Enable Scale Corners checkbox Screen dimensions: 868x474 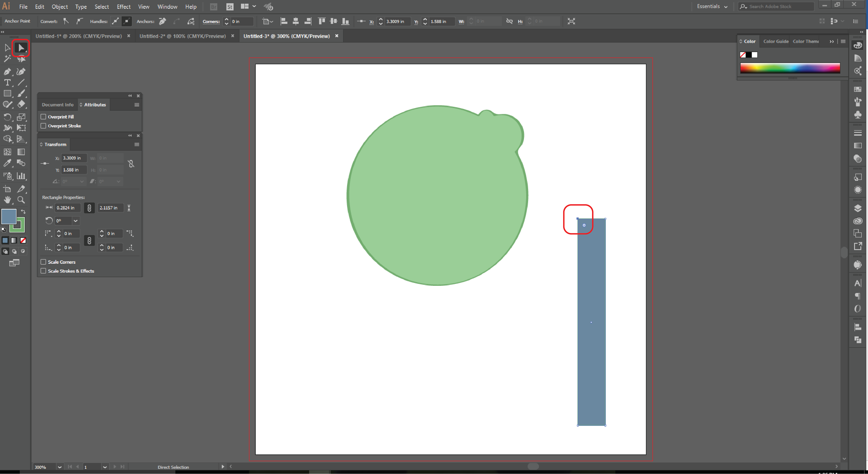point(43,262)
